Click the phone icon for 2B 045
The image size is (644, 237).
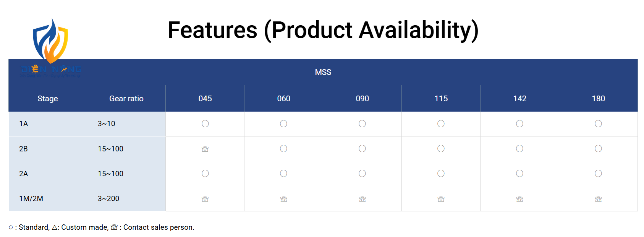pyautogui.click(x=205, y=149)
